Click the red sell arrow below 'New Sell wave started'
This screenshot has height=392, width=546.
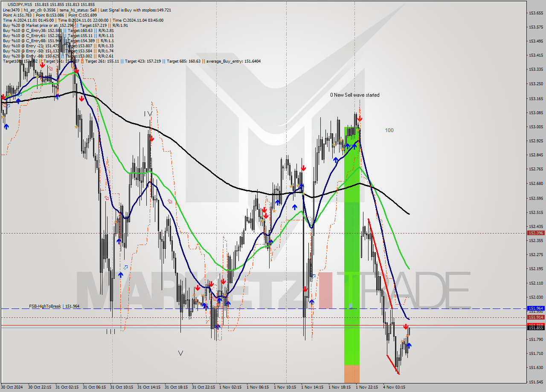coord(360,118)
